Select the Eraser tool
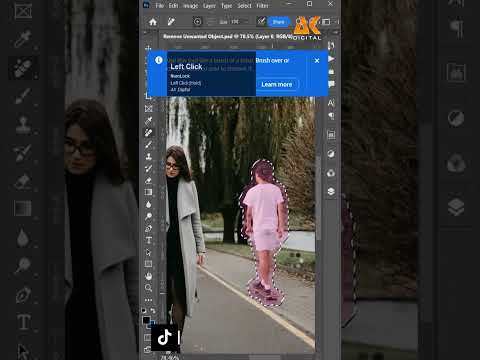Image resolution: width=480 pixels, height=360 pixels. click(x=149, y=181)
